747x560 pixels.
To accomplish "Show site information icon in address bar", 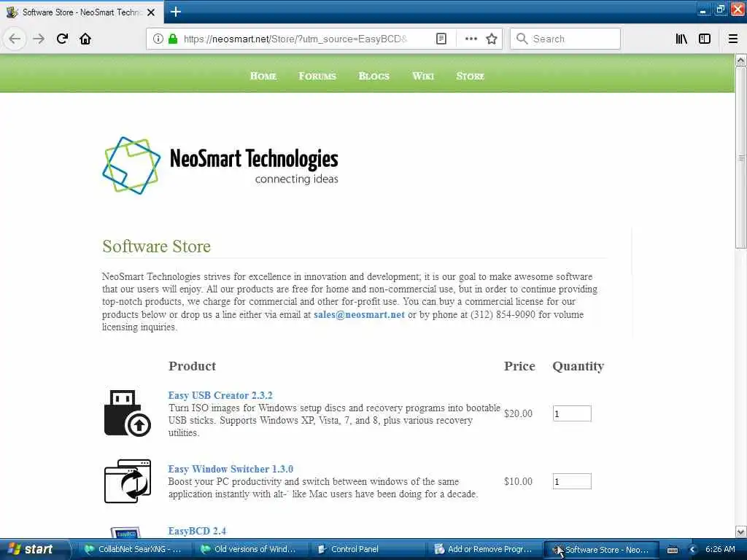I will coord(158,39).
